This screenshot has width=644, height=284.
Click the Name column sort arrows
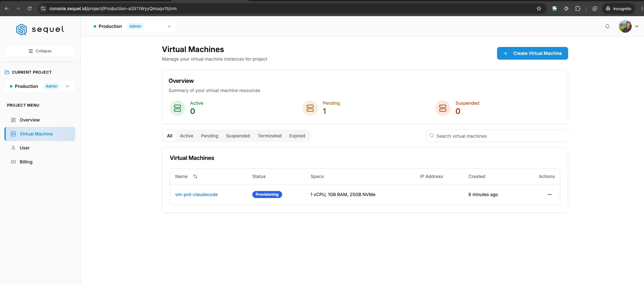click(x=195, y=176)
